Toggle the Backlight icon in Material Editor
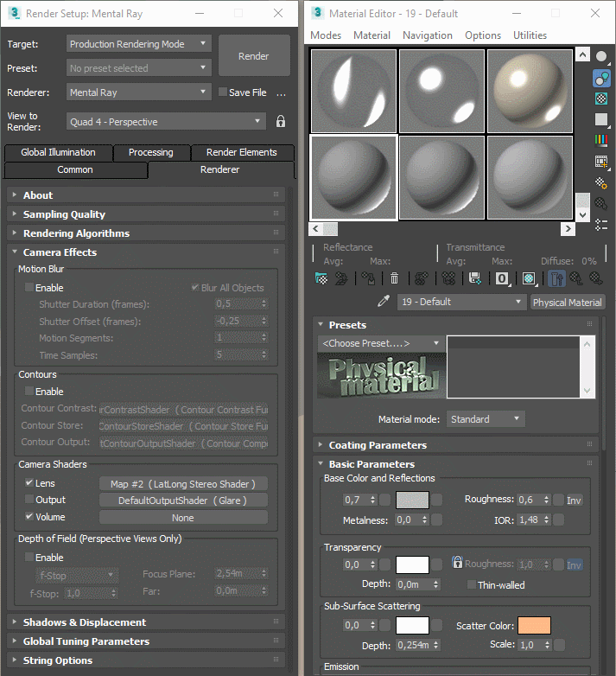This screenshot has height=676, width=616. tap(601, 79)
